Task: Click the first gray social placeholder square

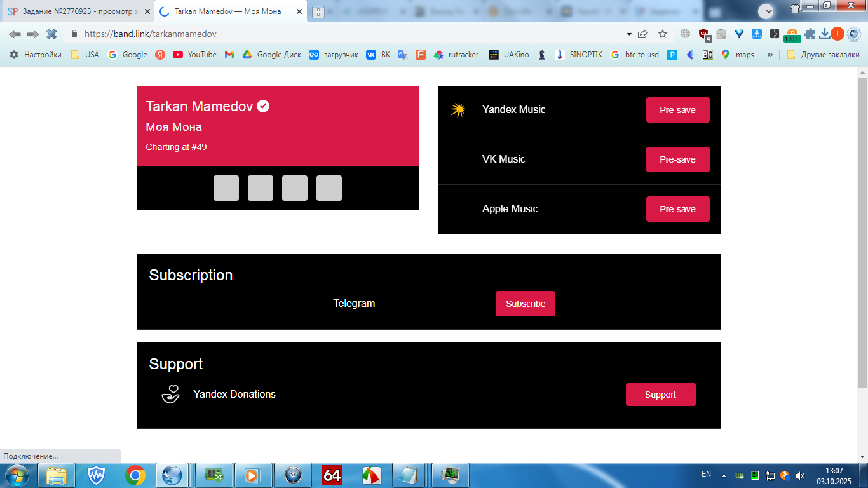Action: [x=226, y=188]
